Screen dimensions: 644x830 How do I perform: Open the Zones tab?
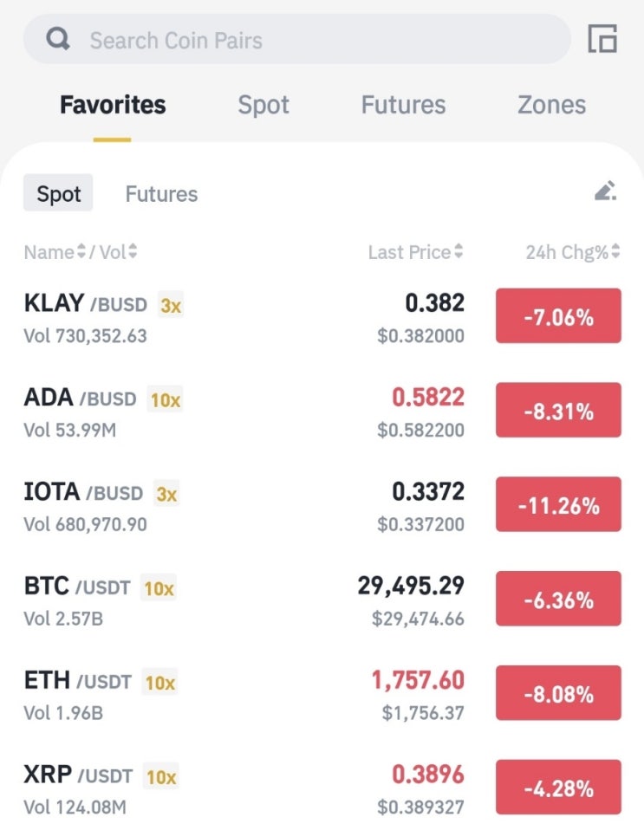click(x=551, y=105)
